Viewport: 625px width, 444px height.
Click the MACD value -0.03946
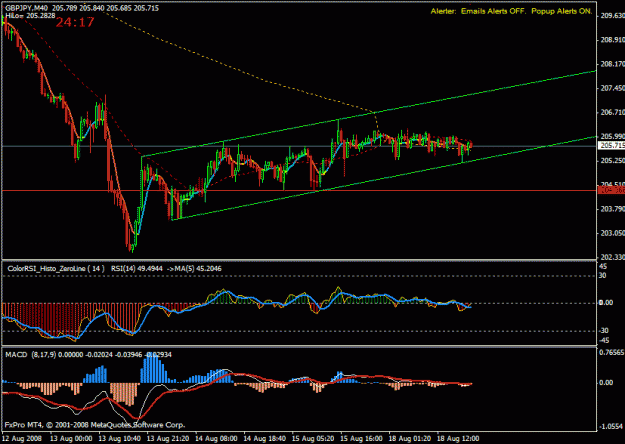(128, 355)
